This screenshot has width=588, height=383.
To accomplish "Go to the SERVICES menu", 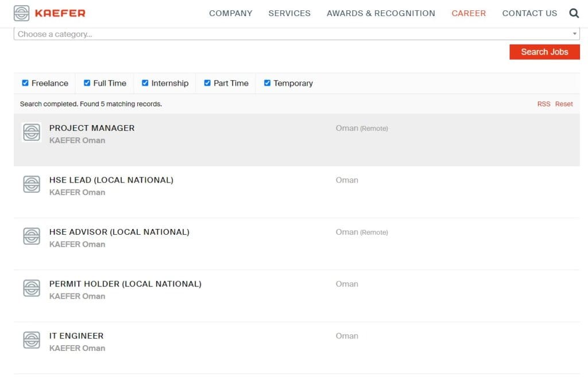I will 289,13.
